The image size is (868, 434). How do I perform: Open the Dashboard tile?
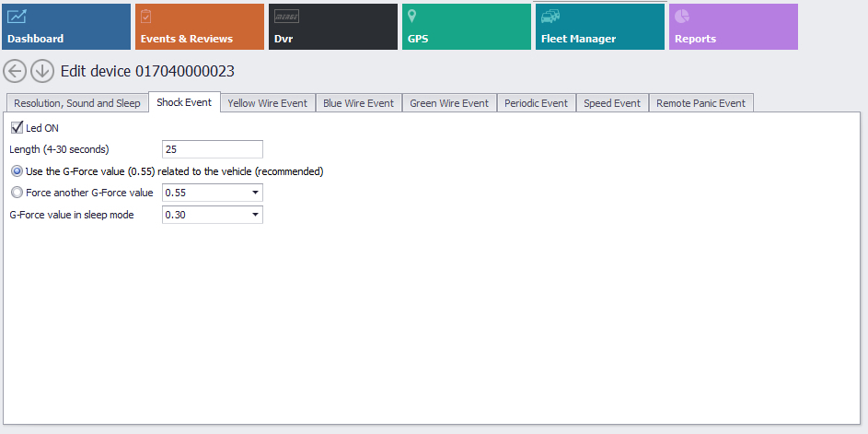[65, 27]
